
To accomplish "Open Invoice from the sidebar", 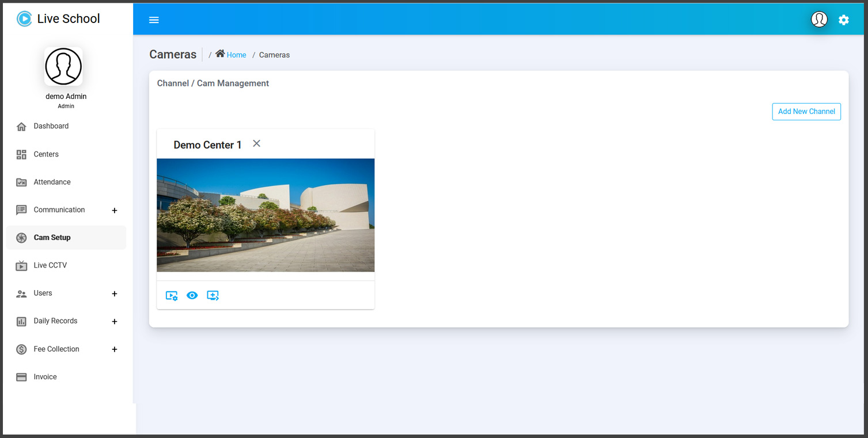I will 45,377.
